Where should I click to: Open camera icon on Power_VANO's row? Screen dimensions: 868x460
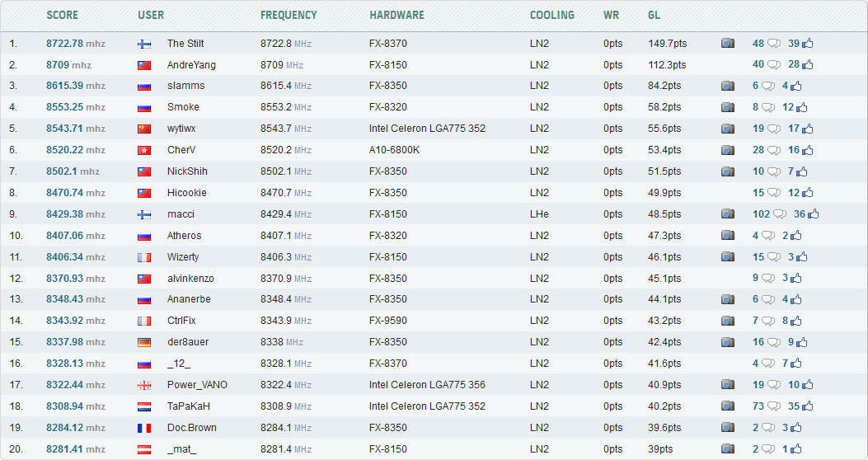point(727,385)
